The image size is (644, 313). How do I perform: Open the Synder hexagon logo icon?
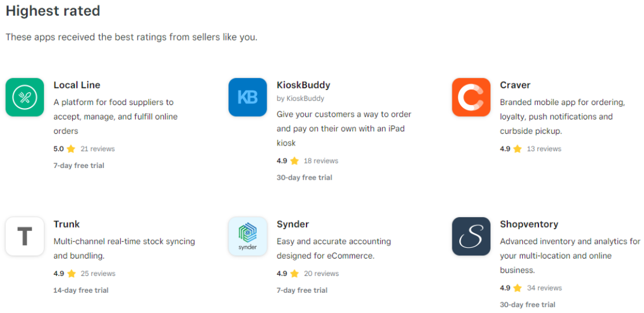click(248, 236)
